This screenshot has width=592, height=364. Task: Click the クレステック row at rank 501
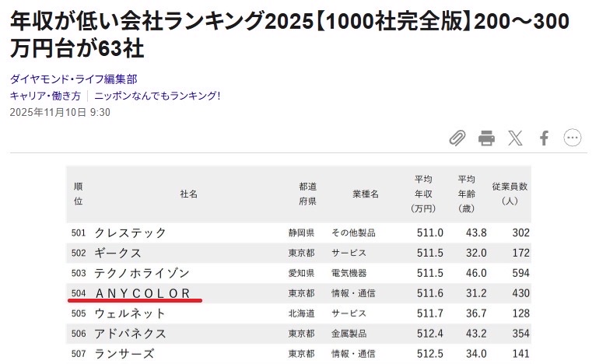[130, 233]
